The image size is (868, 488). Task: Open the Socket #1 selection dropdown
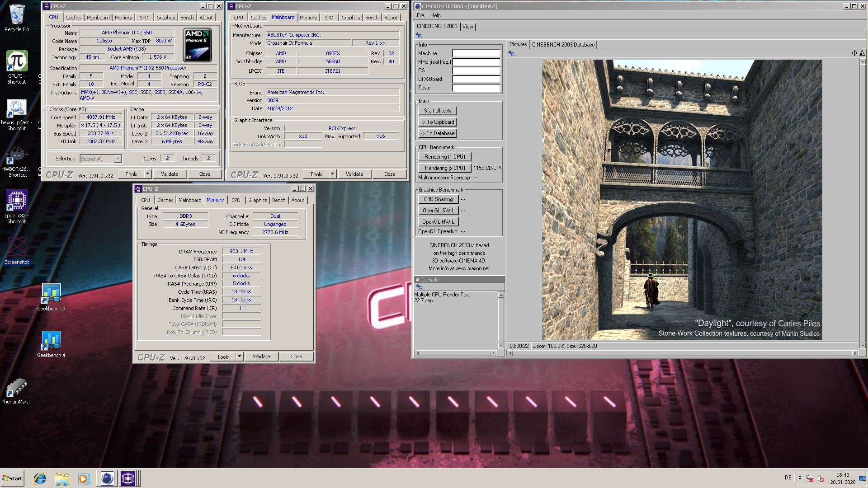pos(118,159)
